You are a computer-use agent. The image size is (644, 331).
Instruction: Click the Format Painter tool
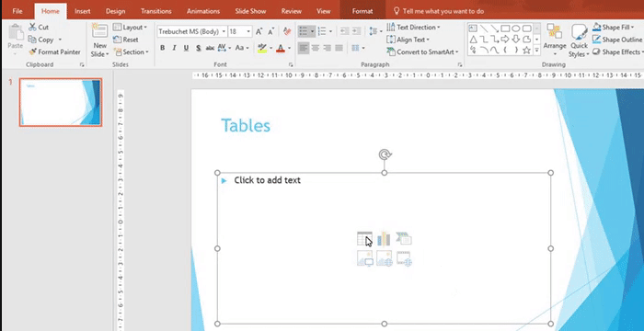pos(54,52)
